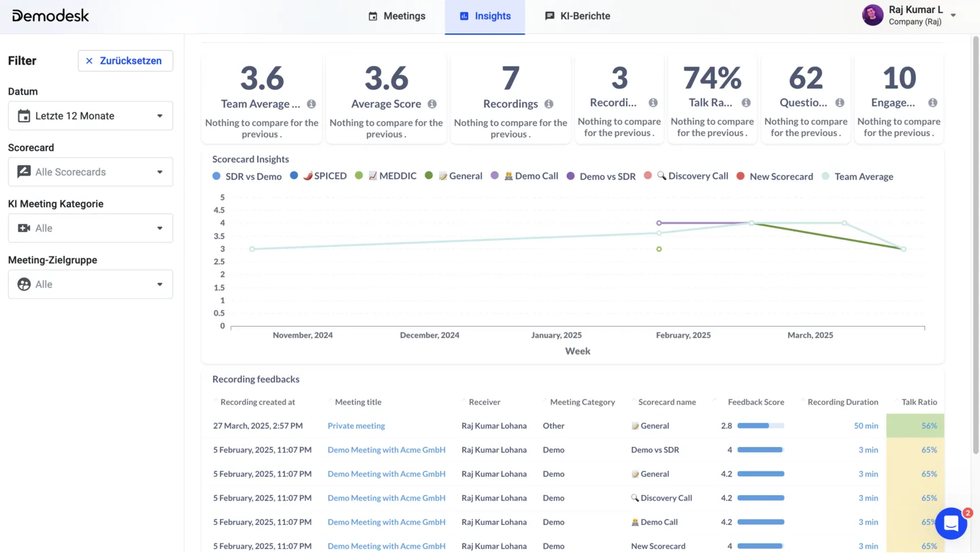Sort by Talk Ratio column

[919, 402]
